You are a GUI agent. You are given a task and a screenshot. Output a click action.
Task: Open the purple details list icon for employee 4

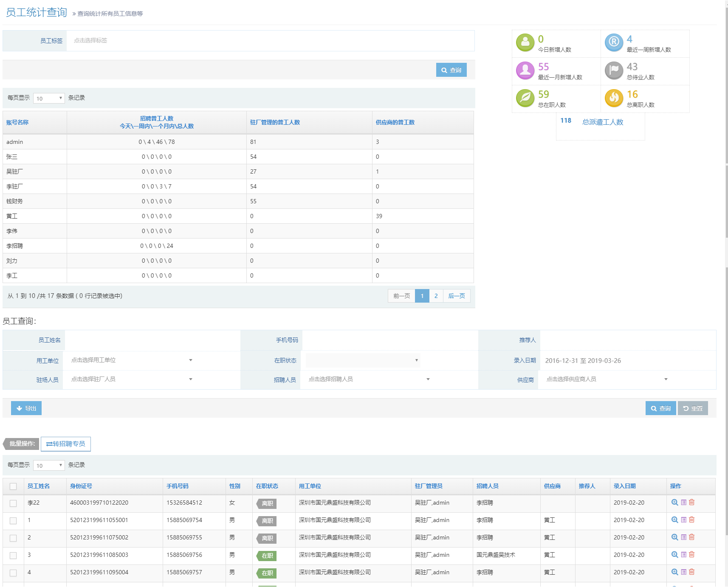683,572
